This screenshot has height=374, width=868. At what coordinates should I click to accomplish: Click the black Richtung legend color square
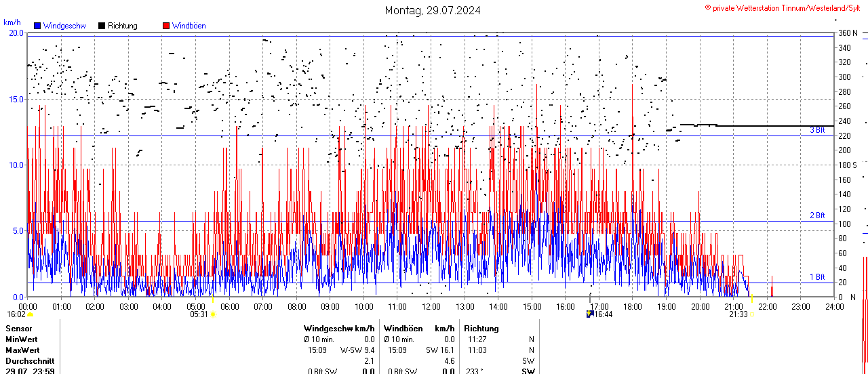[102, 26]
